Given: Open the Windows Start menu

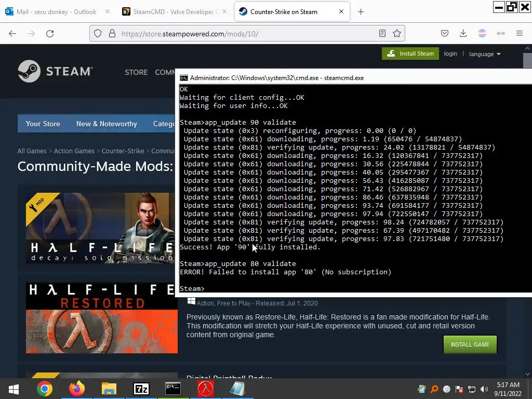Looking at the screenshot, I should (14, 389).
